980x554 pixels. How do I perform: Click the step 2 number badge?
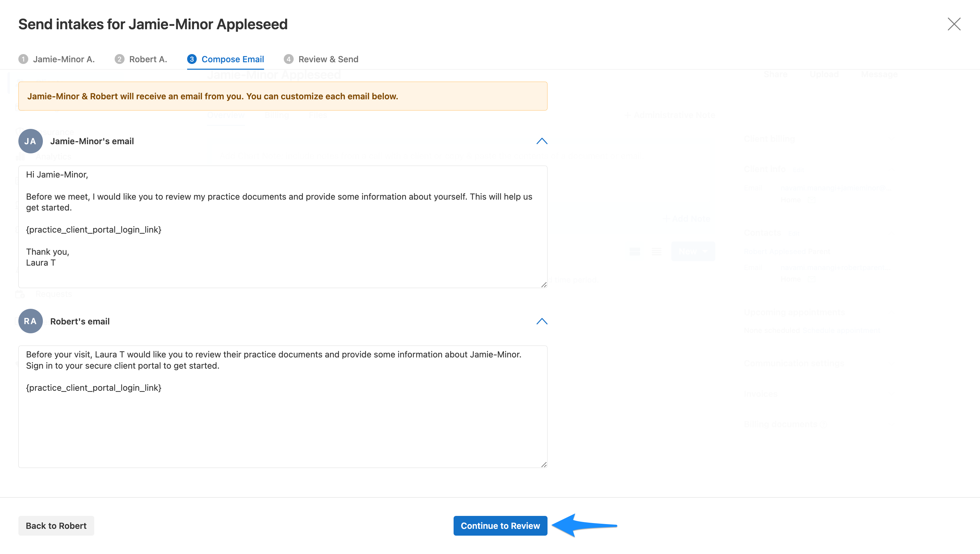(119, 59)
